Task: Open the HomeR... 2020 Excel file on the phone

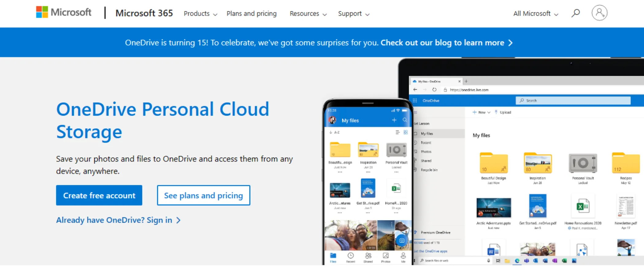Action: coord(396,189)
